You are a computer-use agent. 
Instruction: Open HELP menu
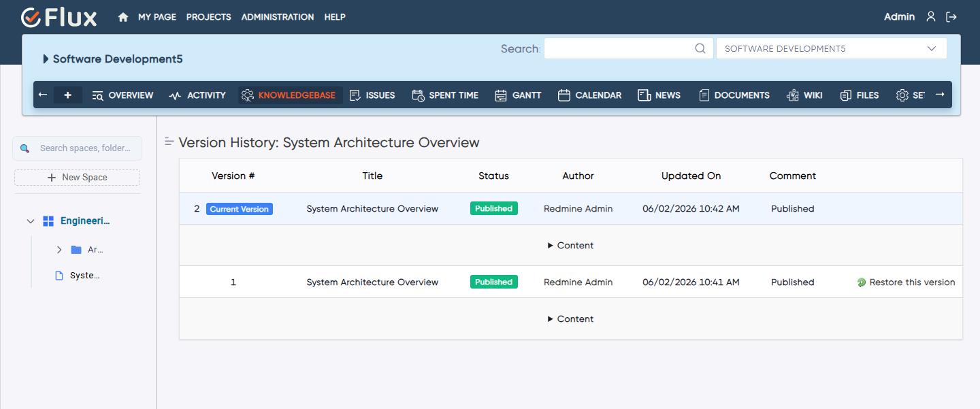coord(335,17)
